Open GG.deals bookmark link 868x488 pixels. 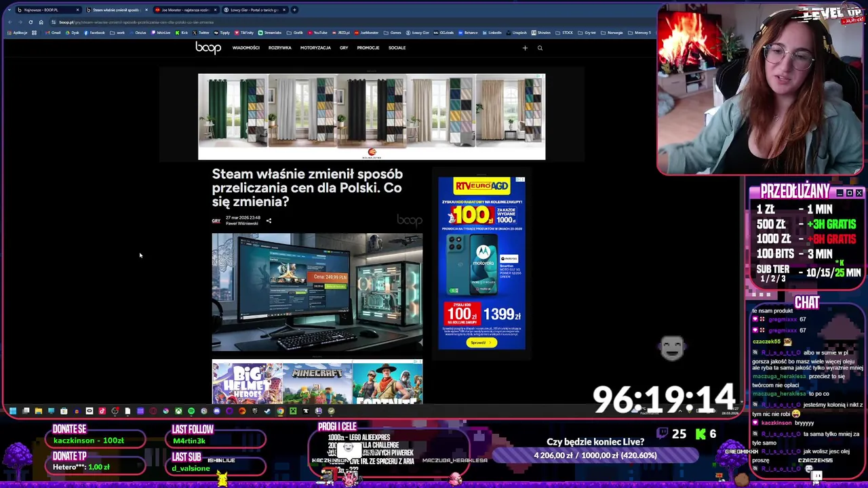pos(445,33)
